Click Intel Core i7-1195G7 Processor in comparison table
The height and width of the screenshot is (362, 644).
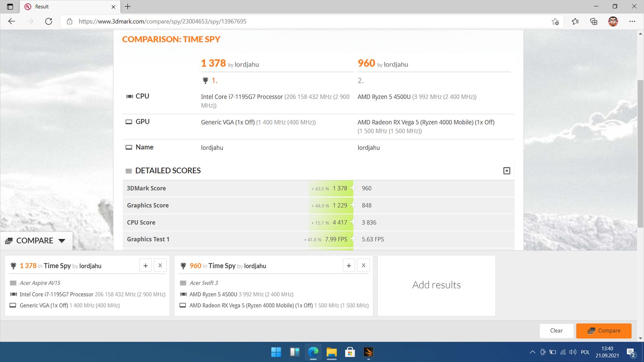[242, 97]
